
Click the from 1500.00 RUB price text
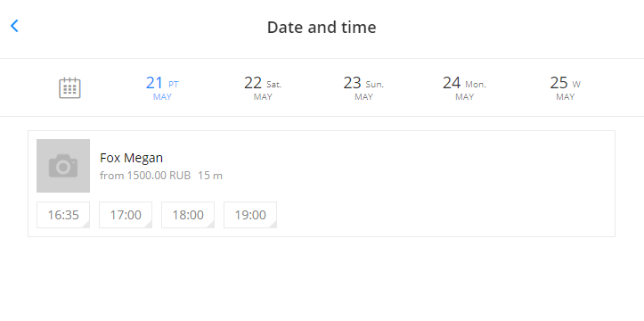[145, 176]
